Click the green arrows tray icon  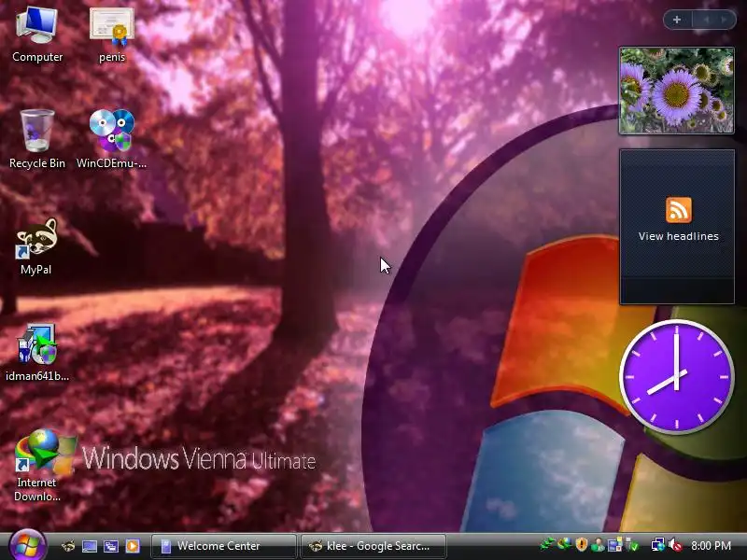tap(547, 544)
